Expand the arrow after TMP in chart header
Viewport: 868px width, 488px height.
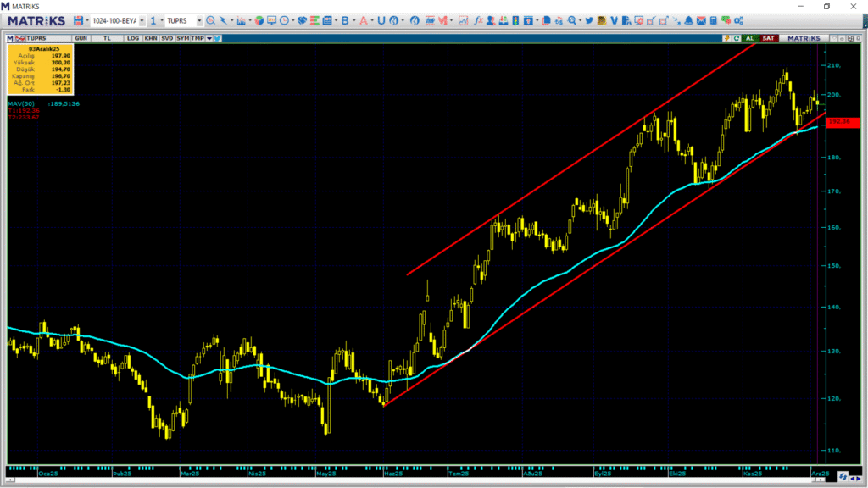(208, 38)
